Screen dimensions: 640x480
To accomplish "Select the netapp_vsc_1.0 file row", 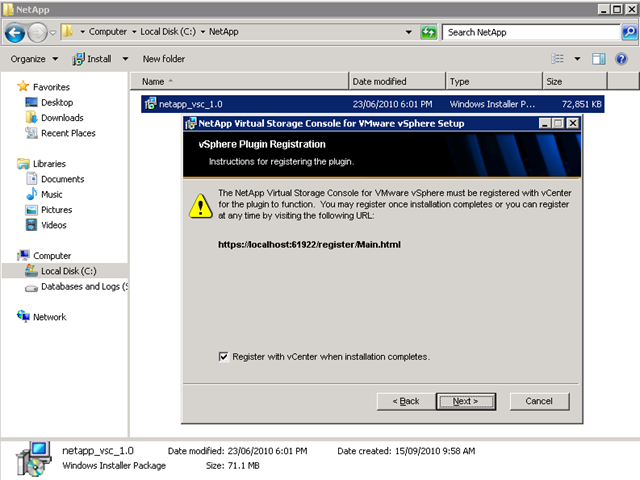I will [x=373, y=104].
